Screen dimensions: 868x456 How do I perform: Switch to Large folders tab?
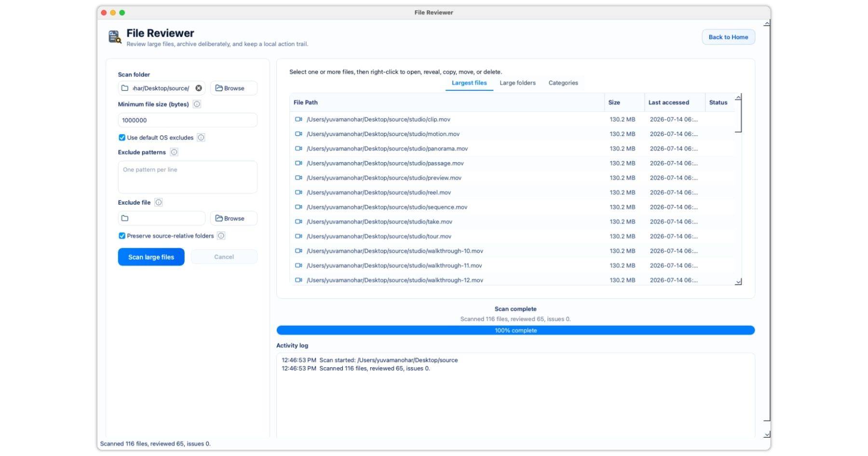(x=517, y=83)
